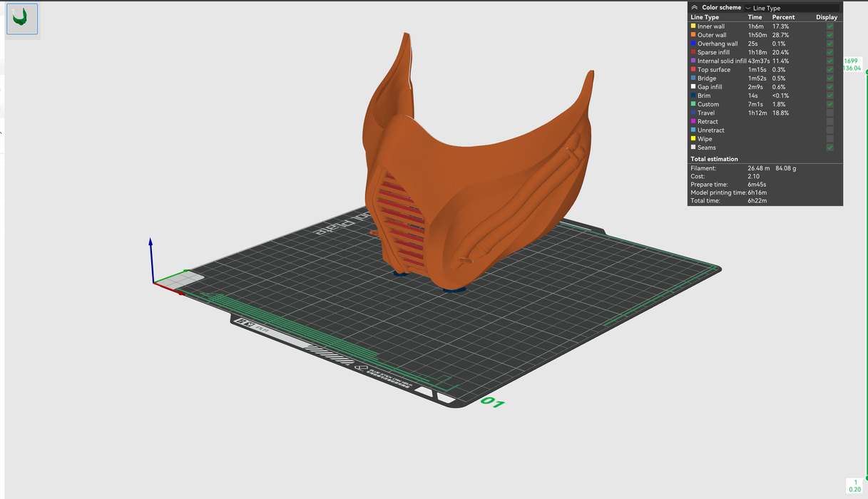
Task: Enable Travel moves display checkbox
Action: [x=829, y=113]
